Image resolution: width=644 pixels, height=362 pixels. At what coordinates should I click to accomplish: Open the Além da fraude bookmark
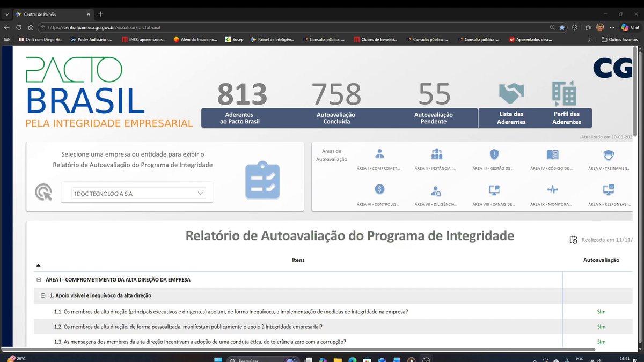point(195,39)
